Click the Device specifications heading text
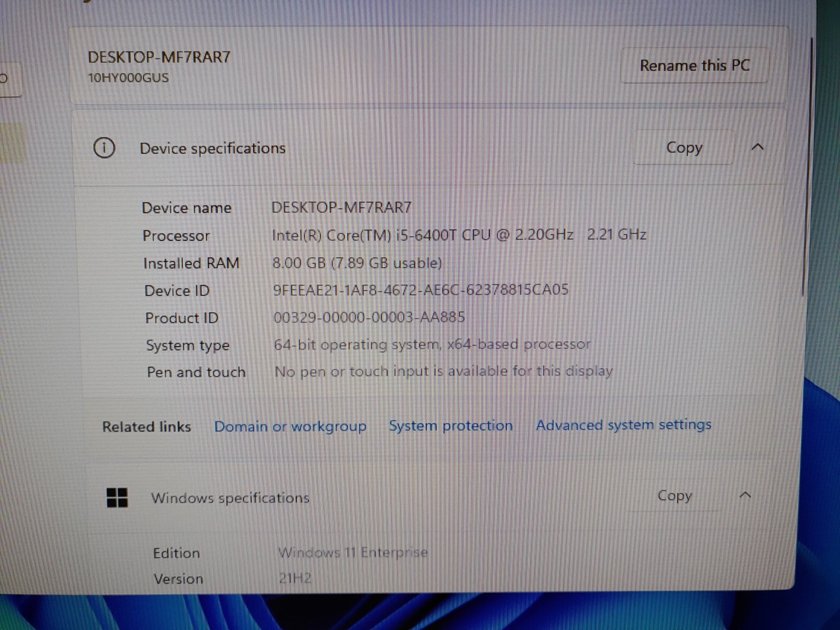This screenshot has width=840, height=630. click(x=212, y=148)
